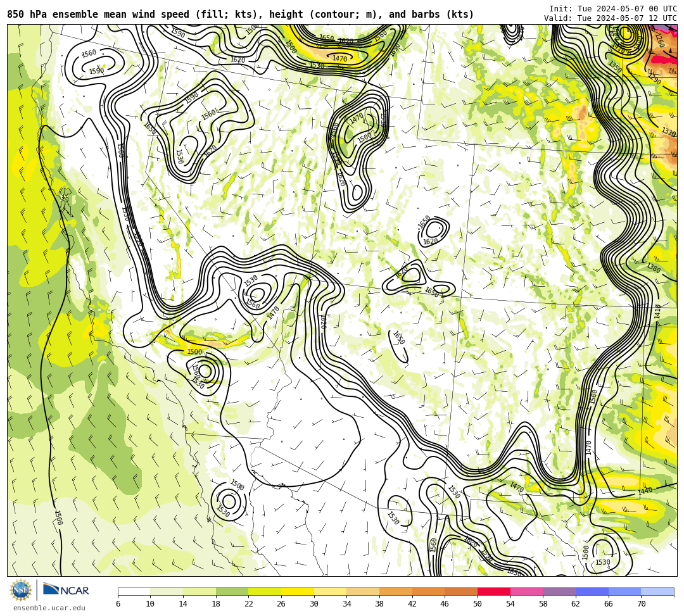This screenshot has height=616, width=684.
Task: Click the colorbar tick label 70
Action: tap(641, 604)
